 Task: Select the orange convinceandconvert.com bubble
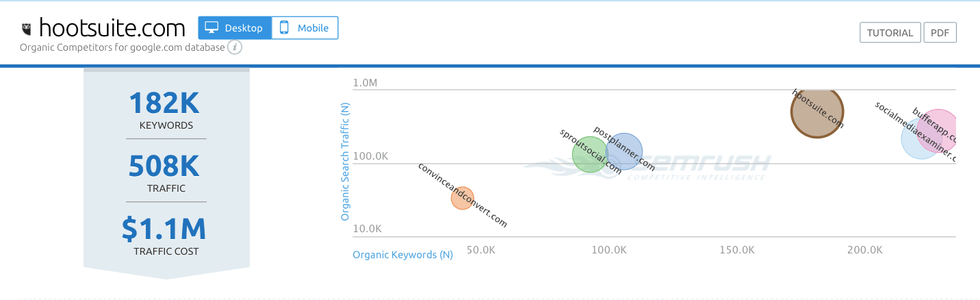[x=463, y=198]
